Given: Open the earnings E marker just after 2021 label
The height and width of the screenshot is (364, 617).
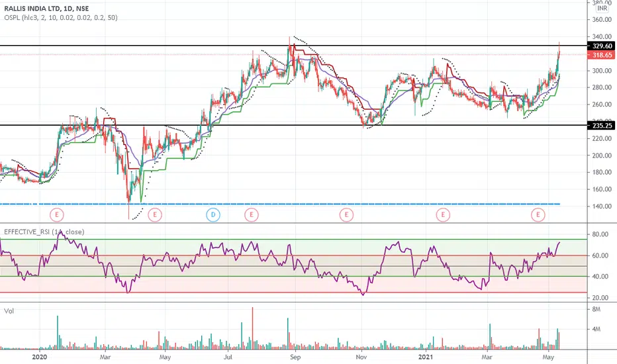Looking at the screenshot, I should click(443, 215).
